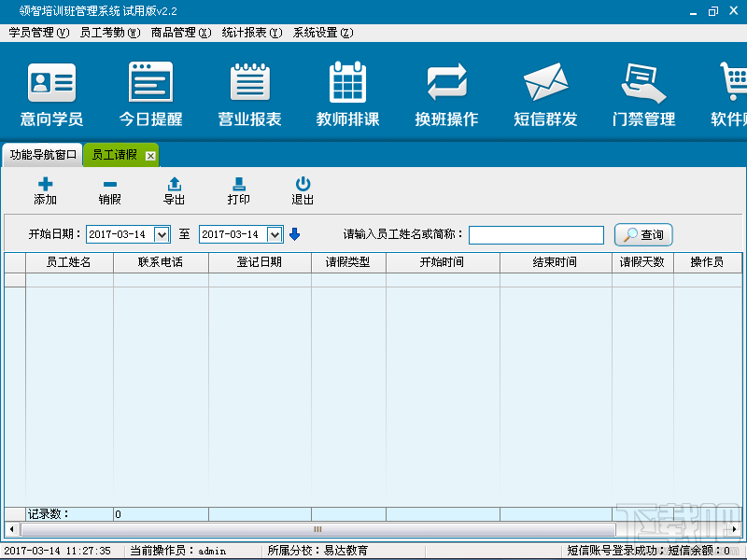Open the 员工考勤 menu

[110, 33]
